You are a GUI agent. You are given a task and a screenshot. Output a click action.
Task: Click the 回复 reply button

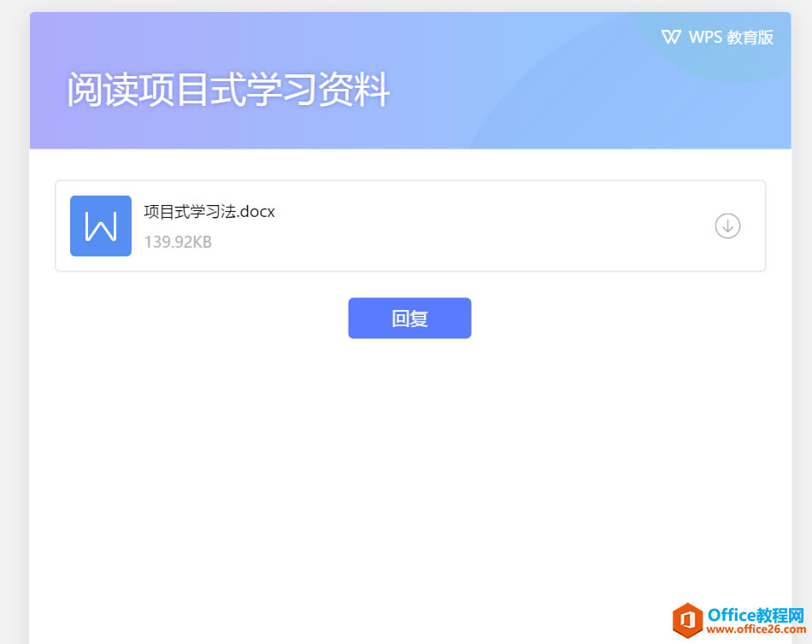click(409, 318)
